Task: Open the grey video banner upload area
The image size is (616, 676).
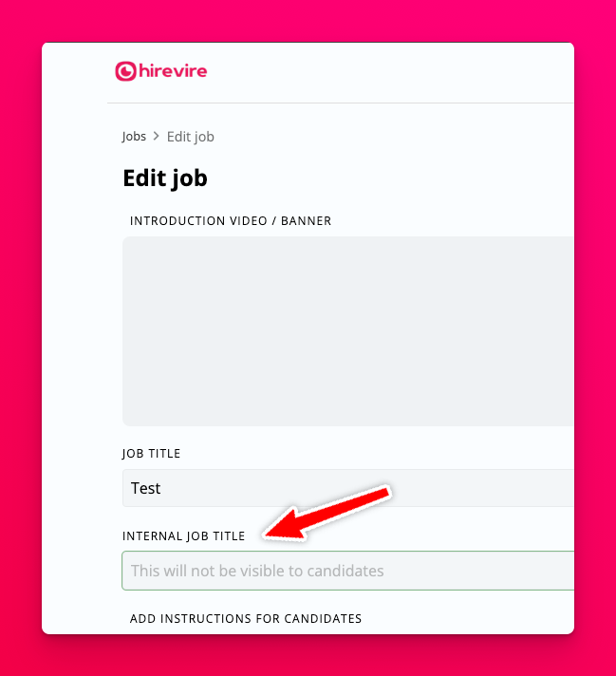Action: [x=348, y=331]
